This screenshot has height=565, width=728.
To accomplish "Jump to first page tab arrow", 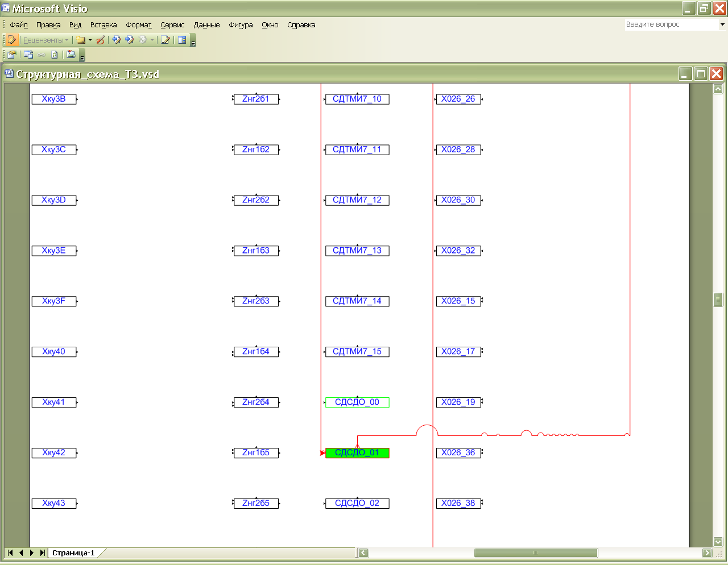I will click(10, 552).
